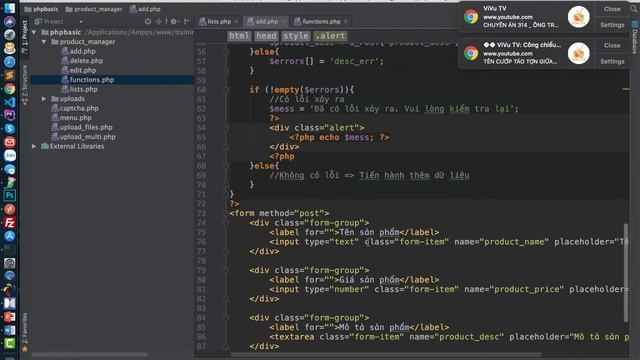Close the lists.php editor tab
Screen dimensions: 640x360
click(236, 22)
